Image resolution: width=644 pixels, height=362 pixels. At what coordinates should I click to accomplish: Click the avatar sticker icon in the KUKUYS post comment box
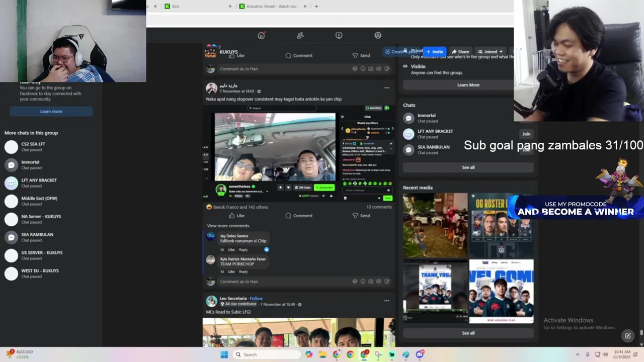[355, 69]
